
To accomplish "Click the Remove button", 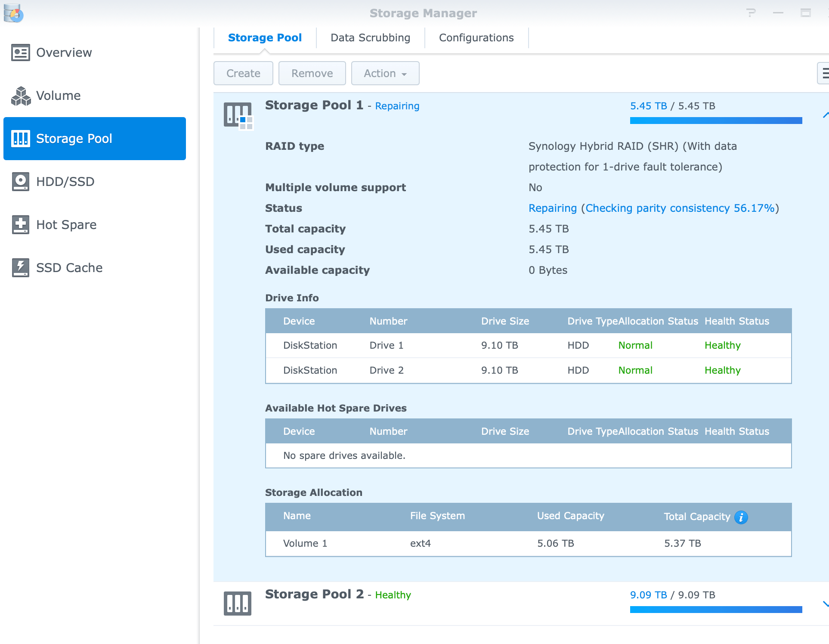I will [x=312, y=74].
